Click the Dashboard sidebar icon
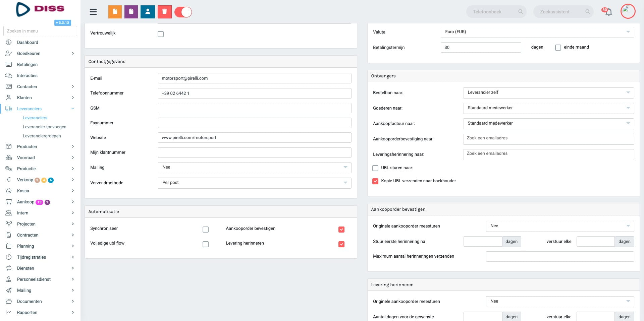 9,42
